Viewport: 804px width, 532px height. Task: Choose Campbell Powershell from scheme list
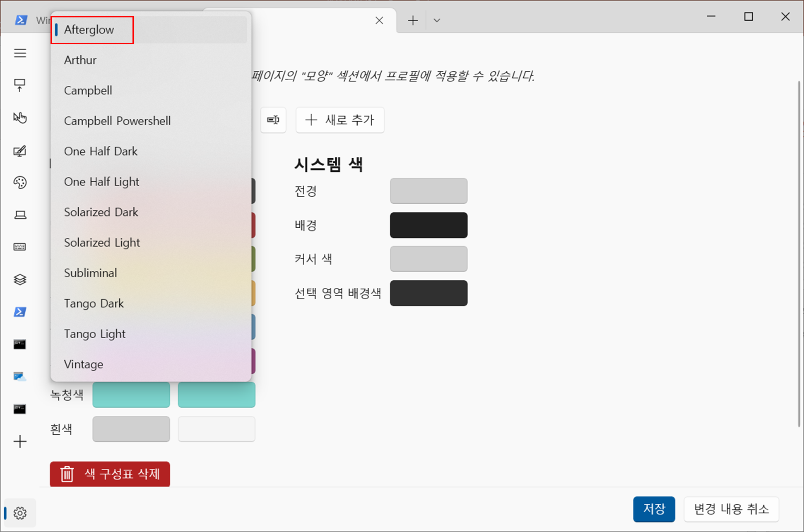(117, 121)
